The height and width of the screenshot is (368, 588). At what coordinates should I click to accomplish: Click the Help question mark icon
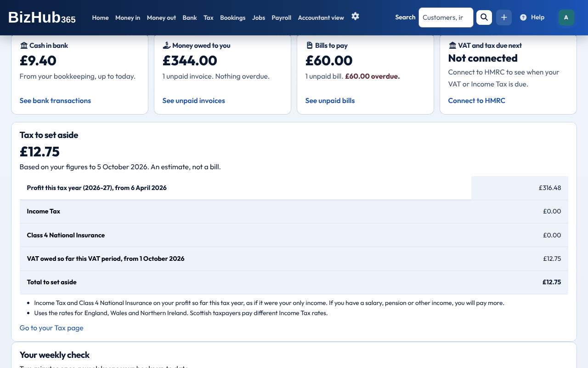click(523, 17)
